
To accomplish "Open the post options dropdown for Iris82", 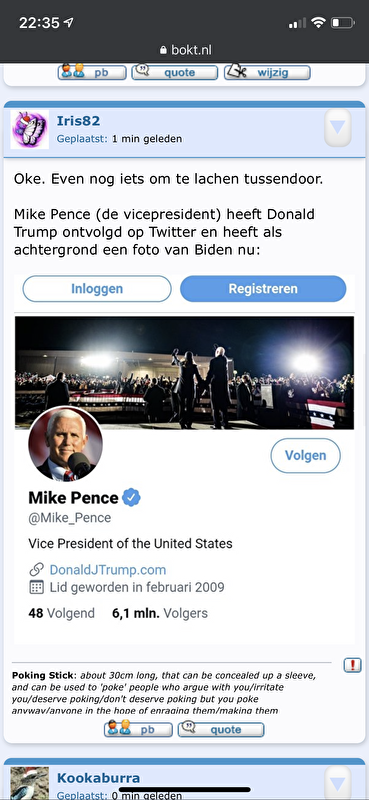I will 338,128.
